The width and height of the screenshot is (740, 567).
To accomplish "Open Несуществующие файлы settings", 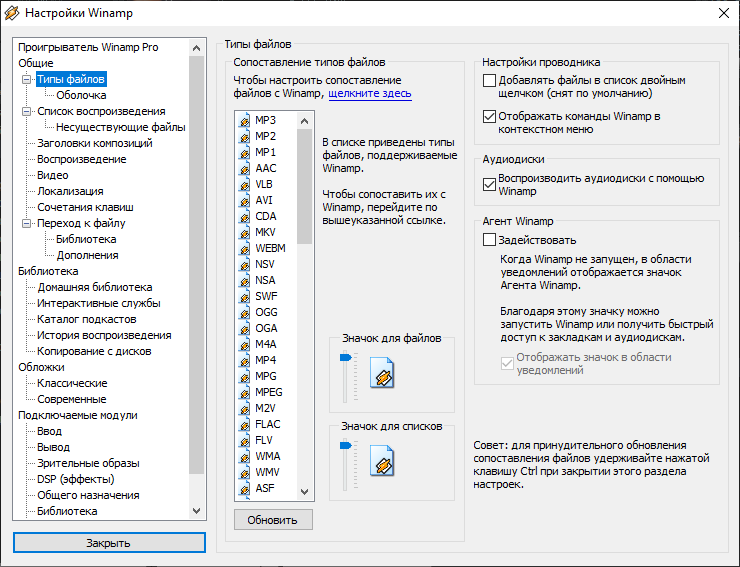I will click(121, 127).
